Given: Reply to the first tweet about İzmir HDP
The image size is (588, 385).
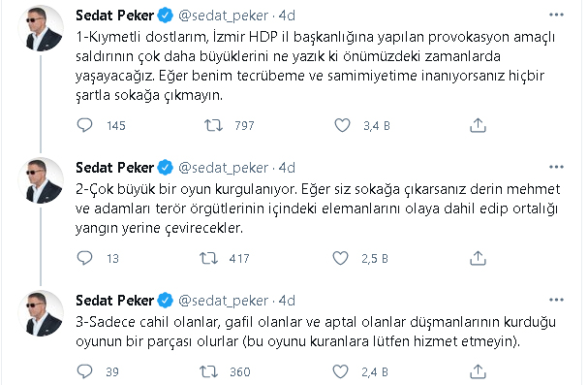Looking at the screenshot, I should pyautogui.click(x=84, y=125).
